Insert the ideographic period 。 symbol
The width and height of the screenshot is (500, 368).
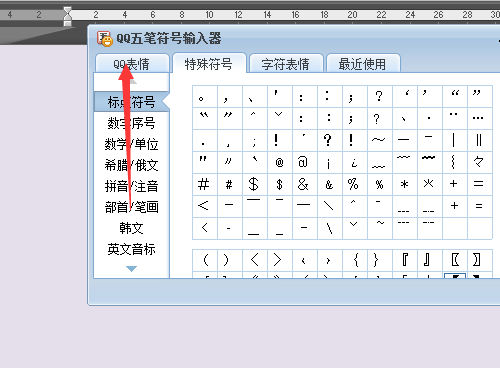click(205, 96)
